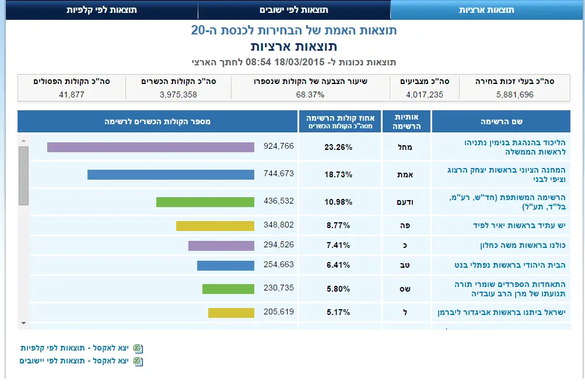Click the "אותיות הרשימה" column header
Screen dimensions: 585x392
[407, 121]
